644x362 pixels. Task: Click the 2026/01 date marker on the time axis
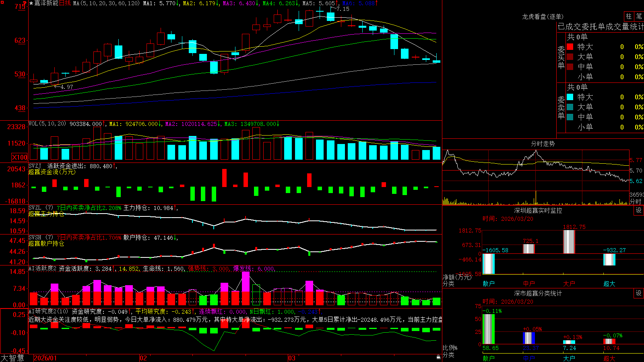[x=45, y=358]
